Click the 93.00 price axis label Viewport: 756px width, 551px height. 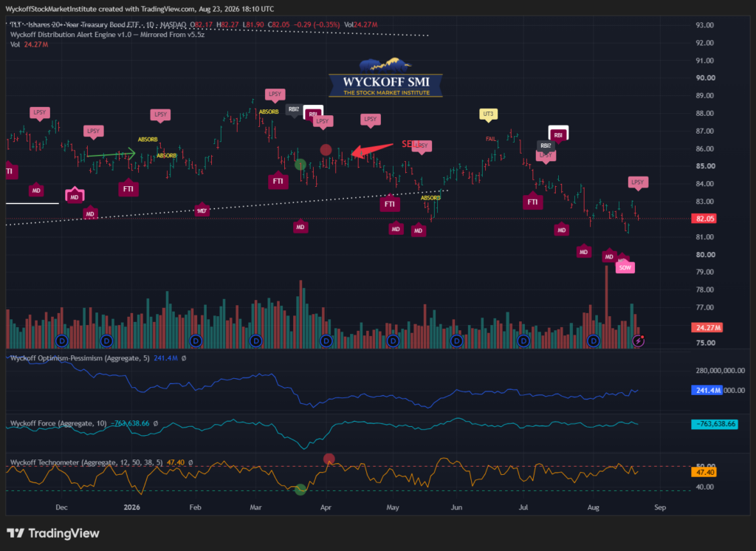[x=704, y=25]
